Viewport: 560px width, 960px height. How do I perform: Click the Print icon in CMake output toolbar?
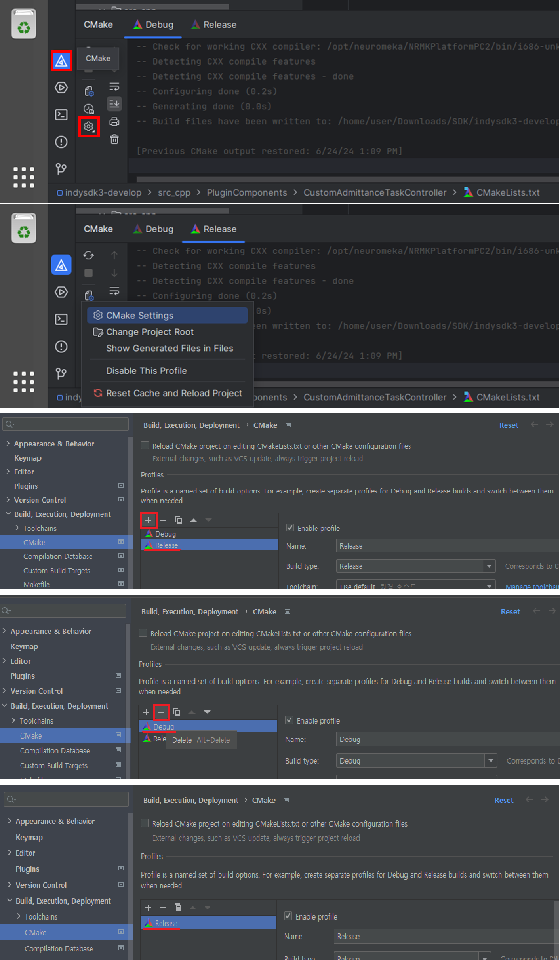click(x=114, y=122)
